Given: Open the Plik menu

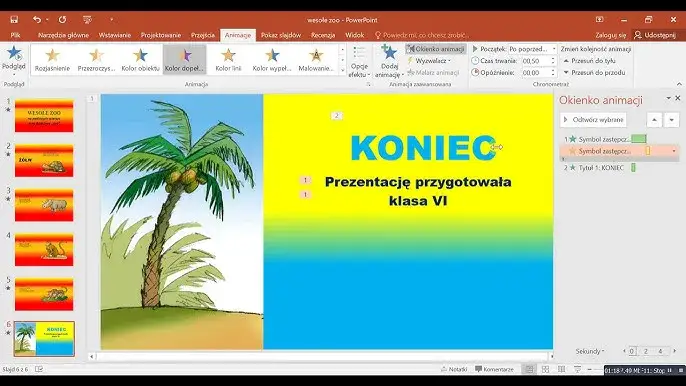Looking at the screenshot, I should point(15,35).
